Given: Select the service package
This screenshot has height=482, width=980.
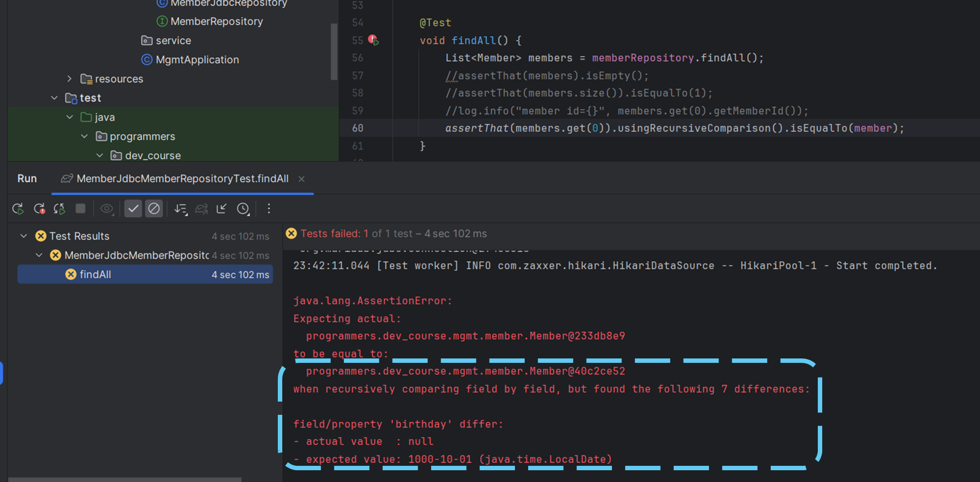Looking at the screenshot, I should [173, 40].
